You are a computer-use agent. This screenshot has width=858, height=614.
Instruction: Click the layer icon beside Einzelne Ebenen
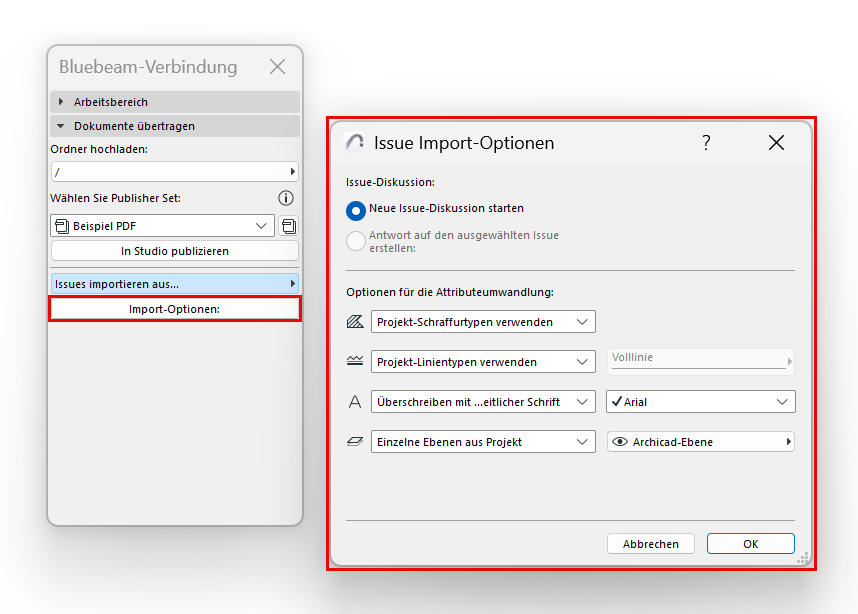[355, 442]
